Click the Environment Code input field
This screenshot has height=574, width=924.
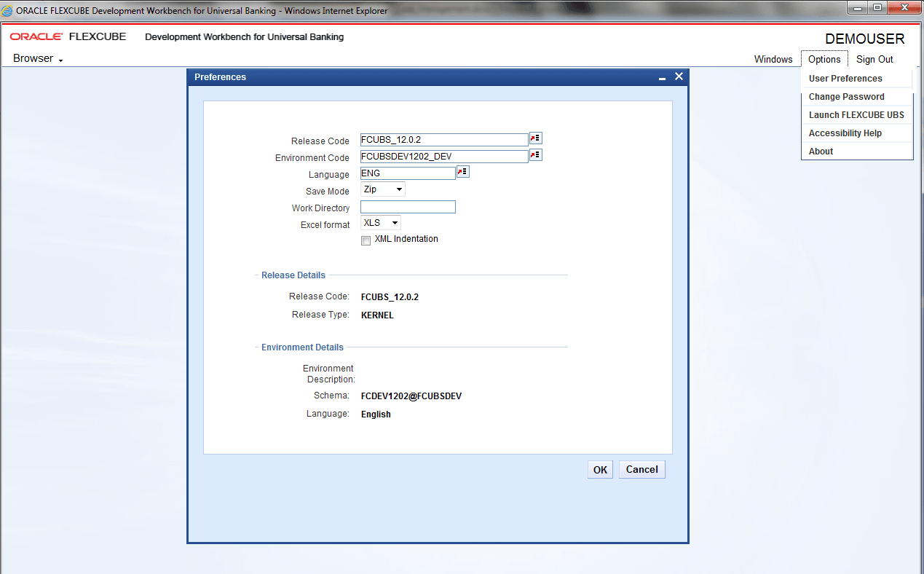[x=444, y=157]
